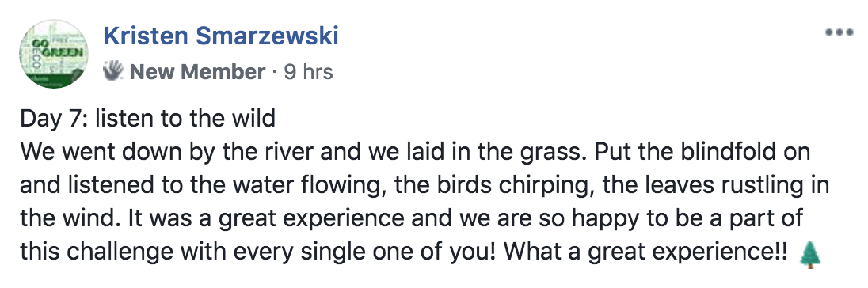Click the evergreen tree emoji ending the post
868x288 pixels.
pyautogui.click(x=810, y=254)
